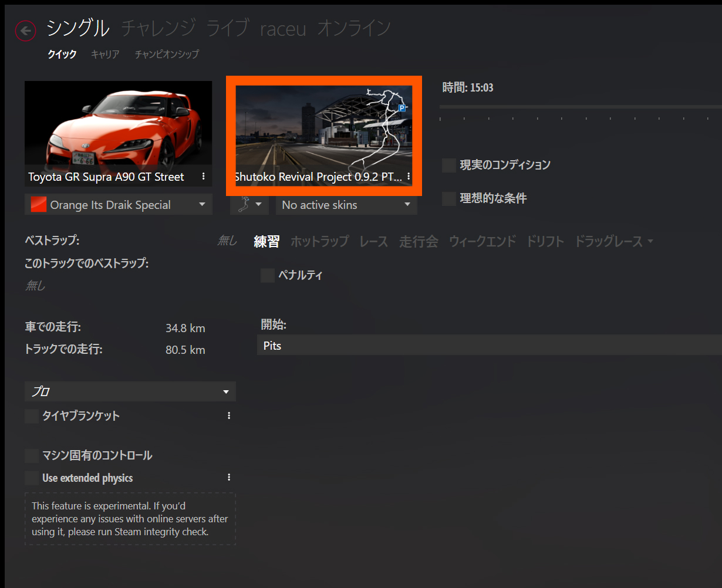Switch to the オンライン tab

[354, 28]
